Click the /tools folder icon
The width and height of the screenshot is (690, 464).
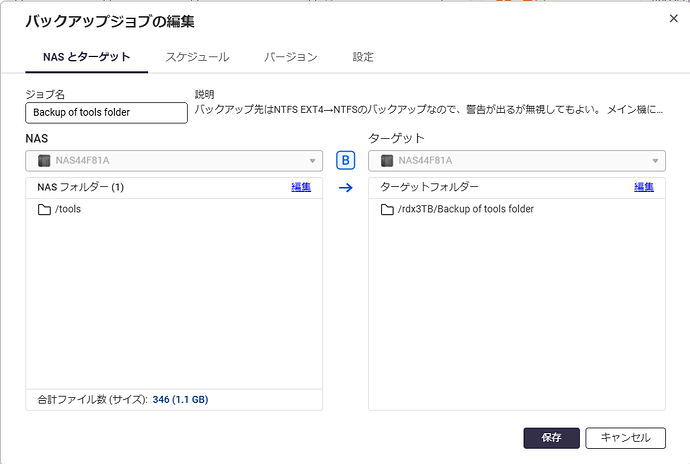click(44, 210)
